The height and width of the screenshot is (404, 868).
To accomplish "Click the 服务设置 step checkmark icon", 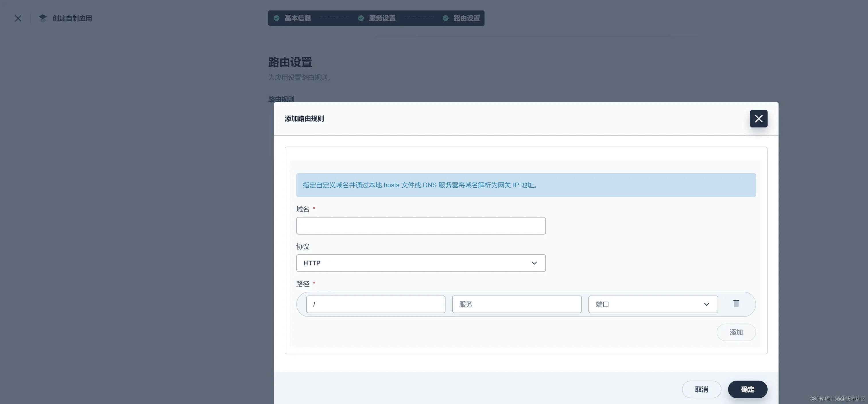I will click(x=361, y=18).
